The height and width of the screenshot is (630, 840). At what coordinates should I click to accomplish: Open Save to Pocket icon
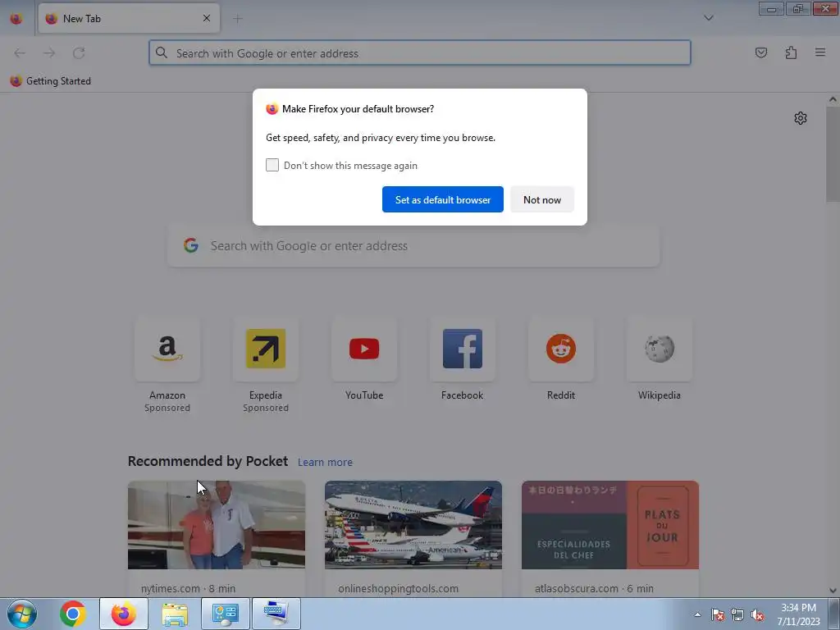(x=760, y=52)
